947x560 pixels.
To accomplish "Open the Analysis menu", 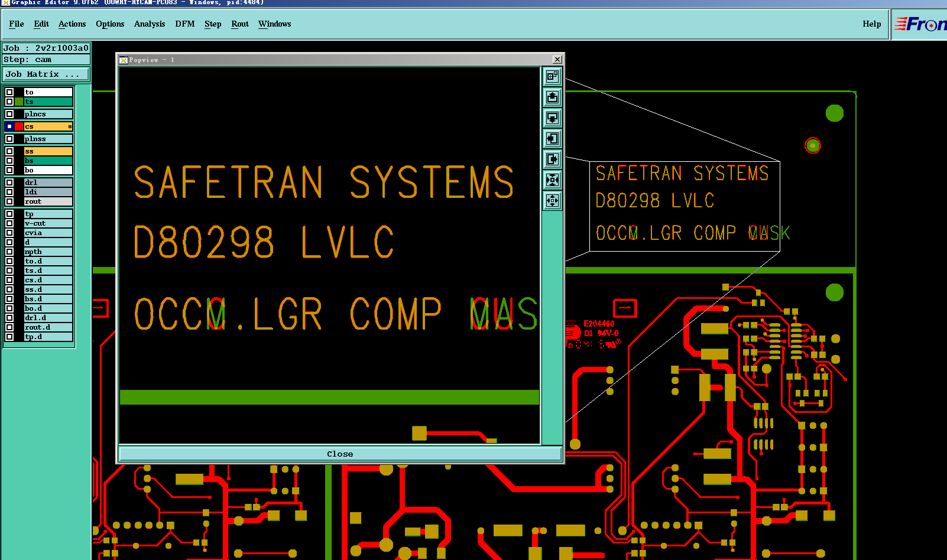I will pyautogui.click(x=150, y=24).
